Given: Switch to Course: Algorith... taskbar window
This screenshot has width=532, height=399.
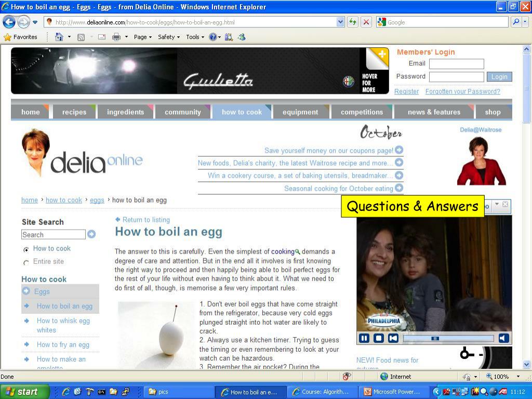Looking at the screenshot, I should 322,392.
